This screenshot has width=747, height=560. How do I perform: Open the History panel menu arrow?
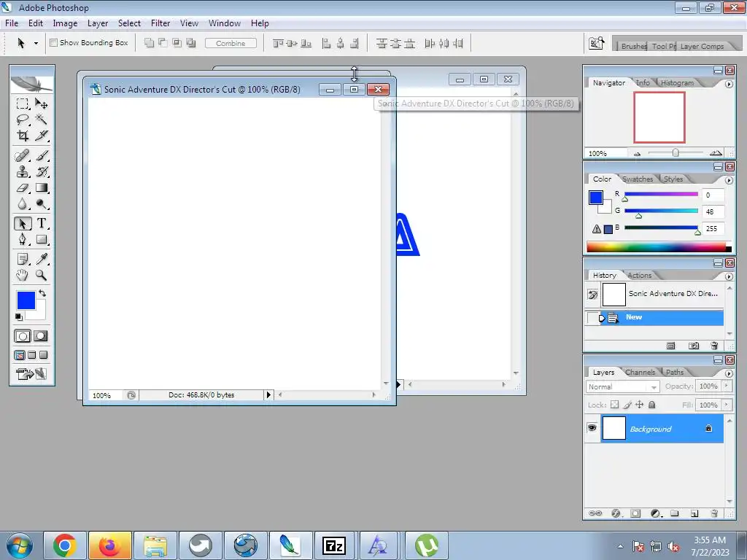729,276
